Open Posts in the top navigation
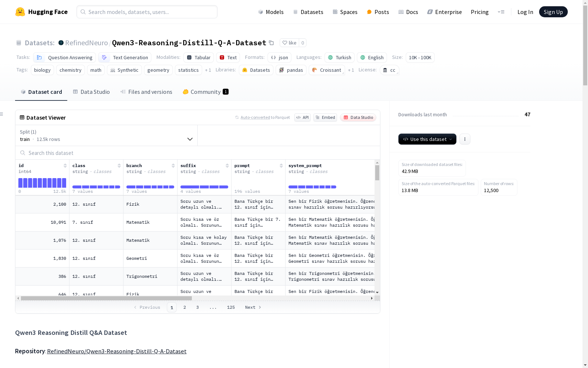588x368 pixels. click(x=378, y=12)
